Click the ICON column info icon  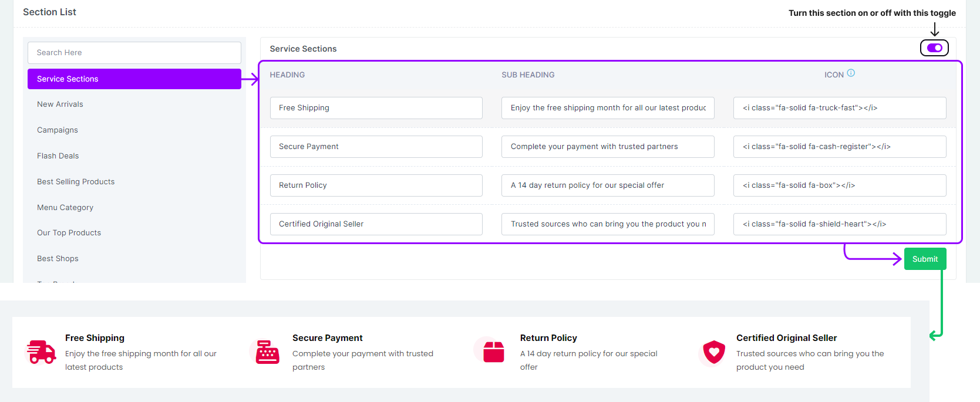point(851,73)
